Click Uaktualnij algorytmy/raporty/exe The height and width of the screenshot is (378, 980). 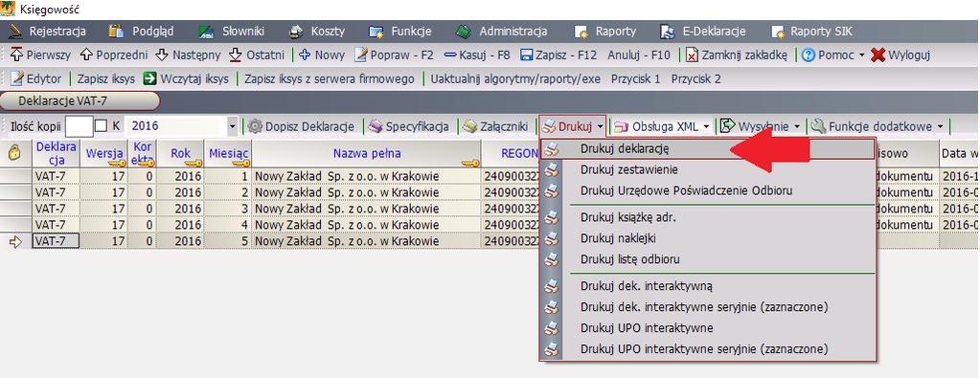(515, 79)
